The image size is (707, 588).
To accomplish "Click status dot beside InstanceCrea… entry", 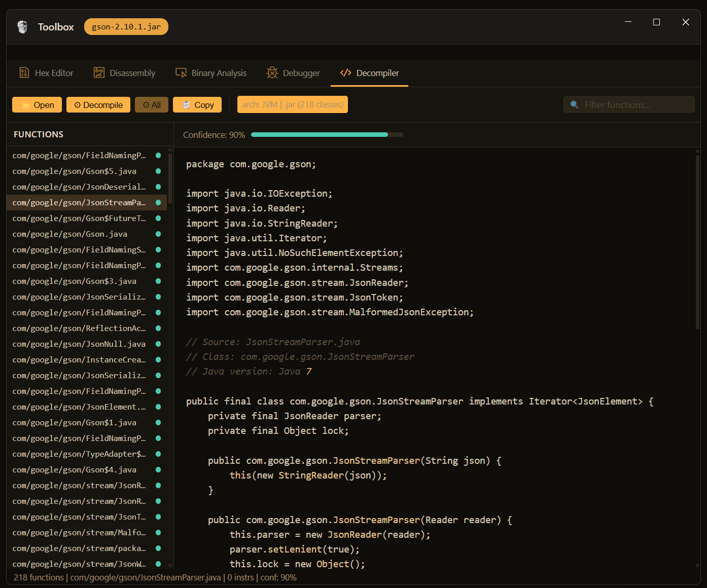I will [x=158, y=360].
